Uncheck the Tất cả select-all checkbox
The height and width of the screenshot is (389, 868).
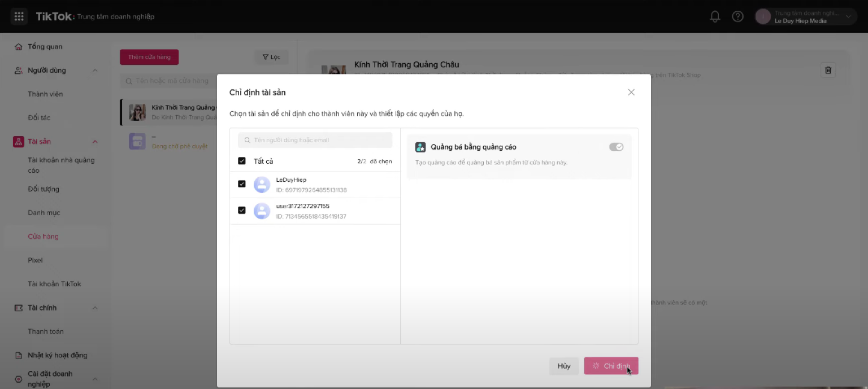pyautogui.click(x=242, y=161)
